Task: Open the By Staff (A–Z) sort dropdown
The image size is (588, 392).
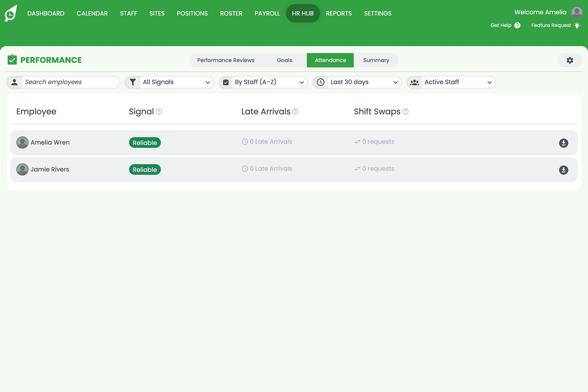Action: click(263, 82)
